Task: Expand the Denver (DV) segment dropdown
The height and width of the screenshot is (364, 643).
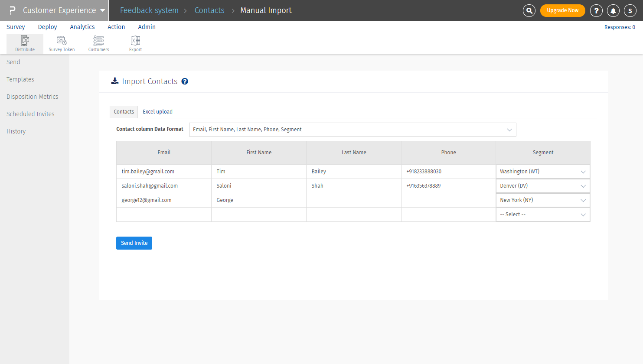Action: [542, 186]
